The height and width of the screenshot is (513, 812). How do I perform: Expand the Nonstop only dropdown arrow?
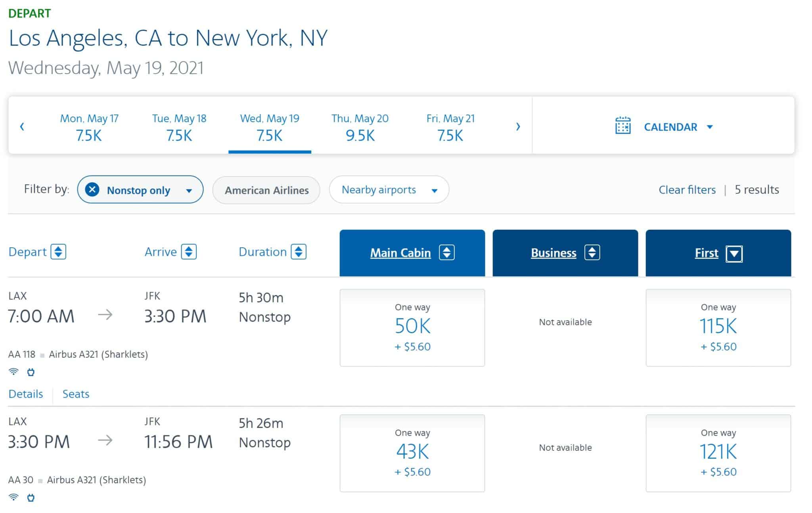(x=189, y=191)
